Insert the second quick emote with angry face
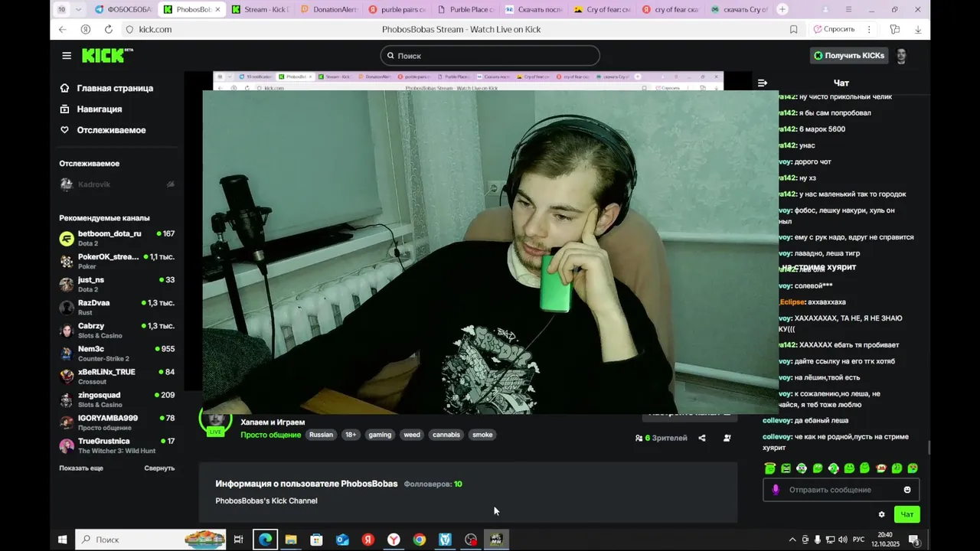Viewport: 980px width, 551px height. tap(786, 468)
